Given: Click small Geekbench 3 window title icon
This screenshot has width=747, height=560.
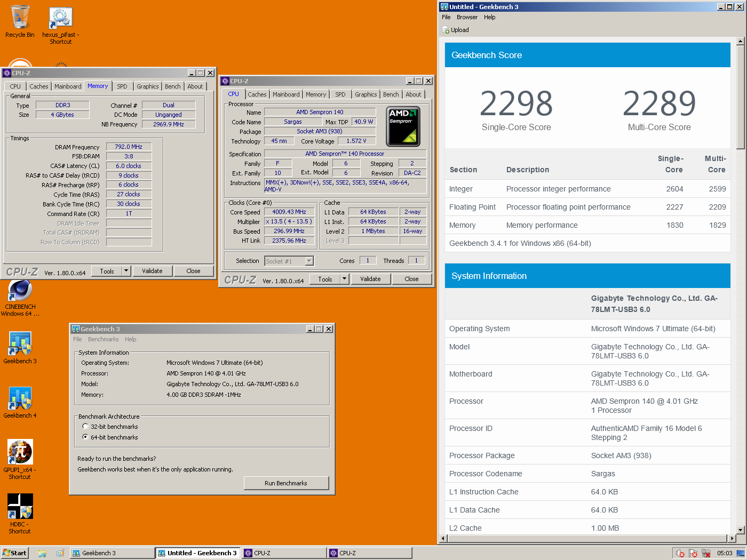Looking at the screenshot, I should coord(76,329).
